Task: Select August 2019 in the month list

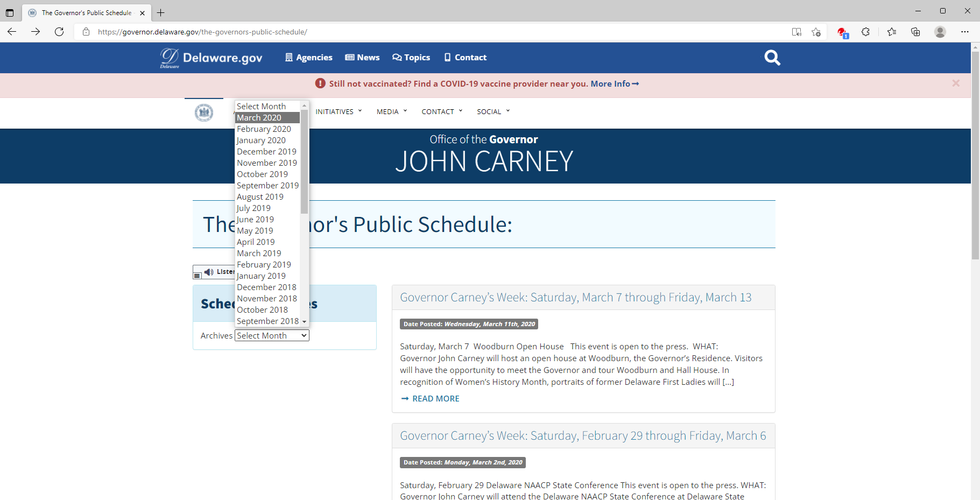Action: 267,196
